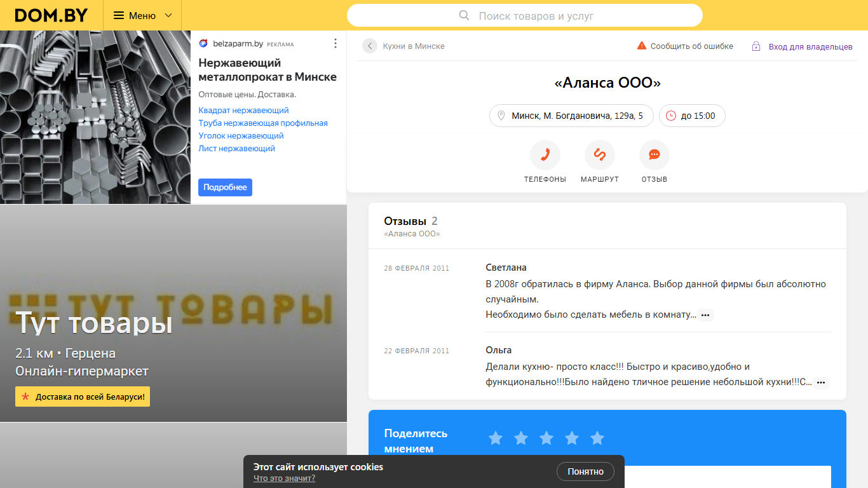
Task: Click the search magnifier icon
Action: (x=464, y=15)
